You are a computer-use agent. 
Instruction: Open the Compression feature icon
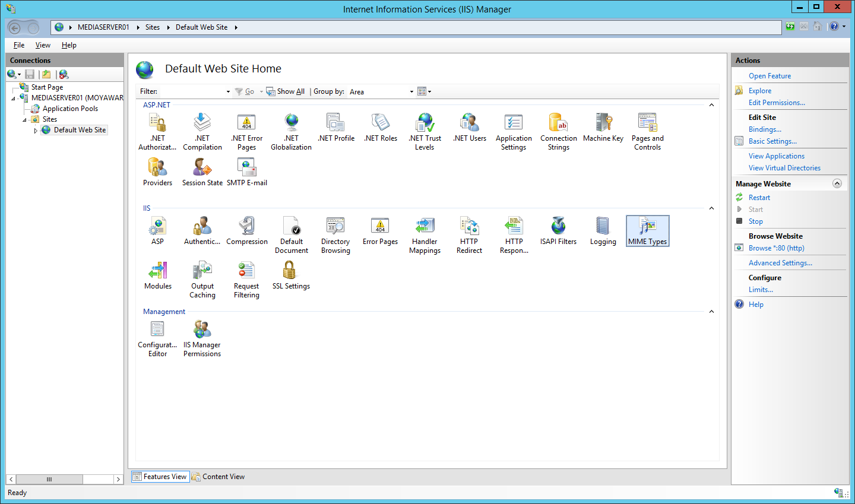pos(247,231)
